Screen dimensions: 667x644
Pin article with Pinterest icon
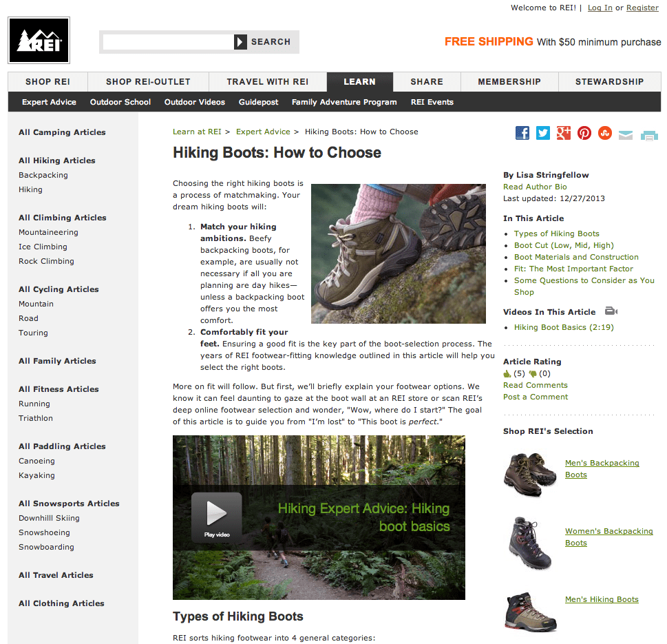point(584,133)
